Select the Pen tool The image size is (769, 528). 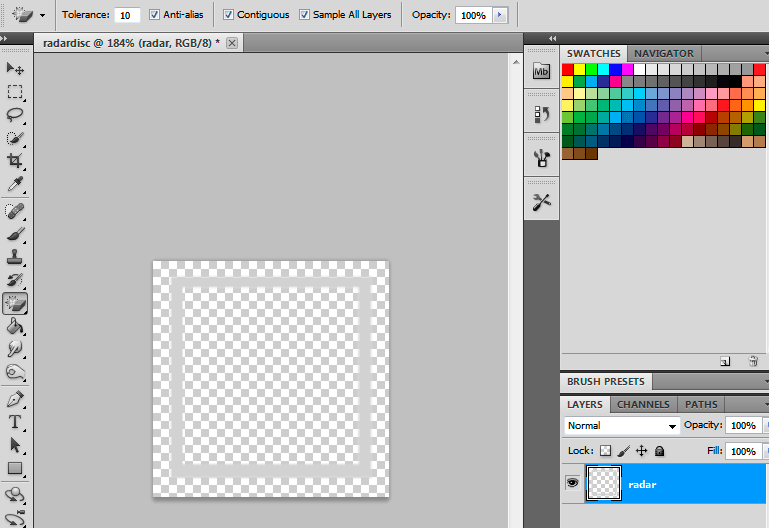[15, 400]
